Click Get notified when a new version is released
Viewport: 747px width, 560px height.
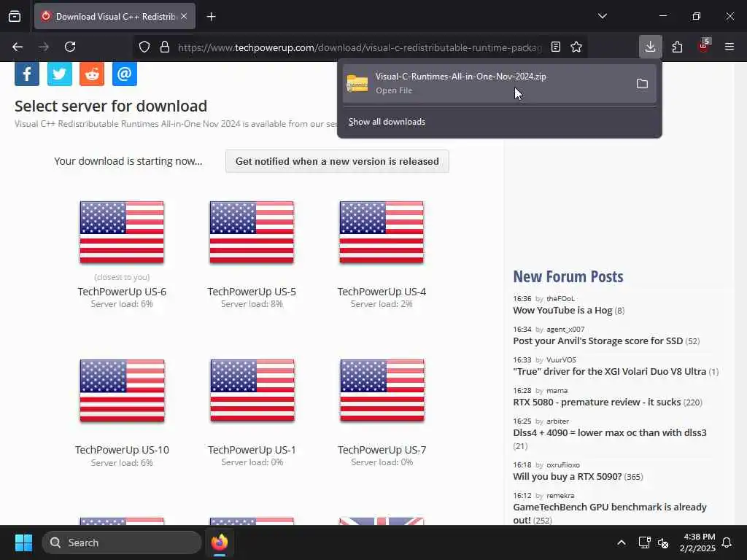337,161
